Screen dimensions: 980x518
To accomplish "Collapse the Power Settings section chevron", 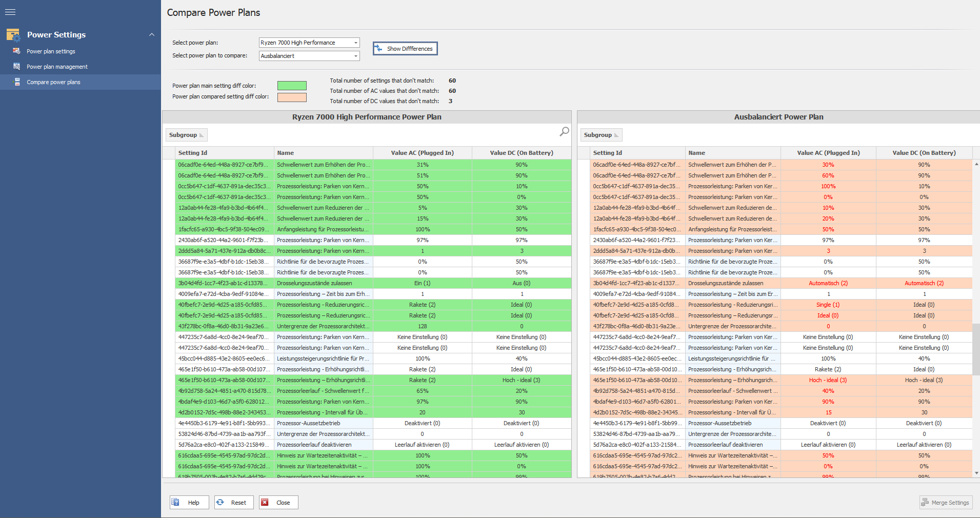I will pos(151,34).
